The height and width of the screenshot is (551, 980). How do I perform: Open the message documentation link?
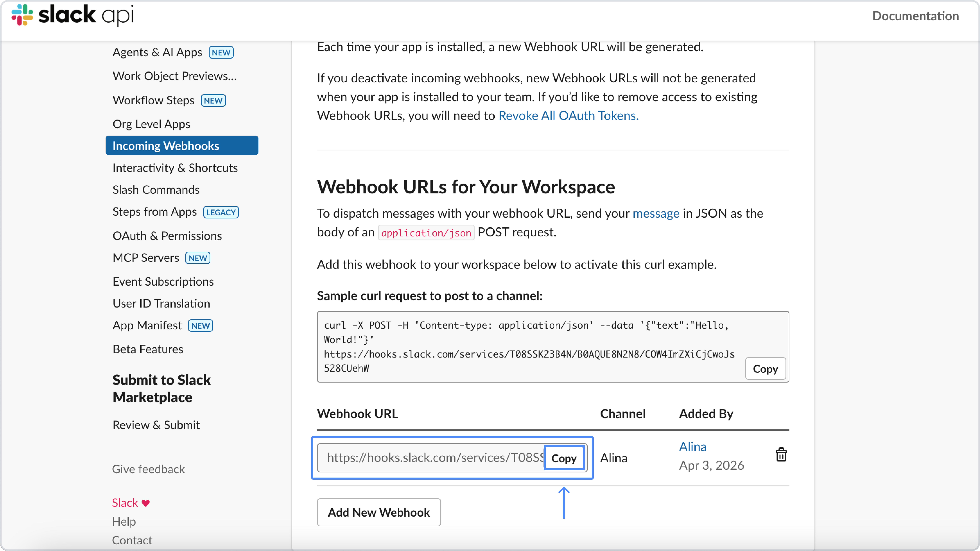(656, 213)
